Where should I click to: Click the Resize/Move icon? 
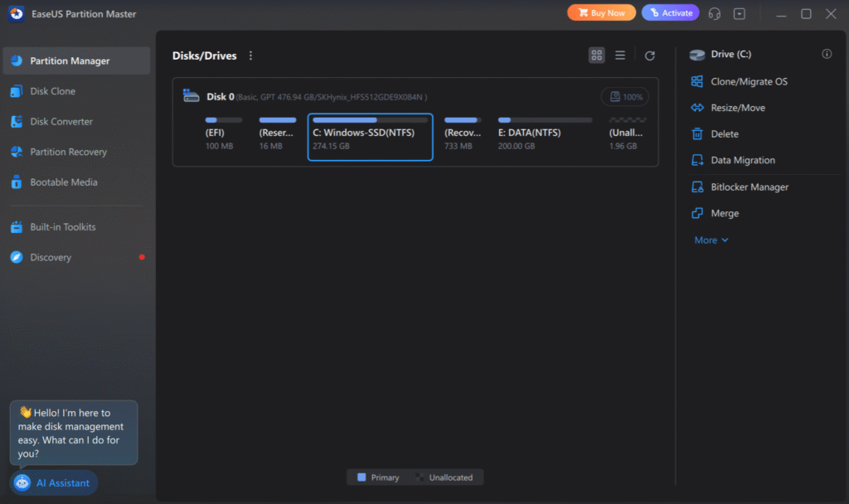tap(697, 108)
